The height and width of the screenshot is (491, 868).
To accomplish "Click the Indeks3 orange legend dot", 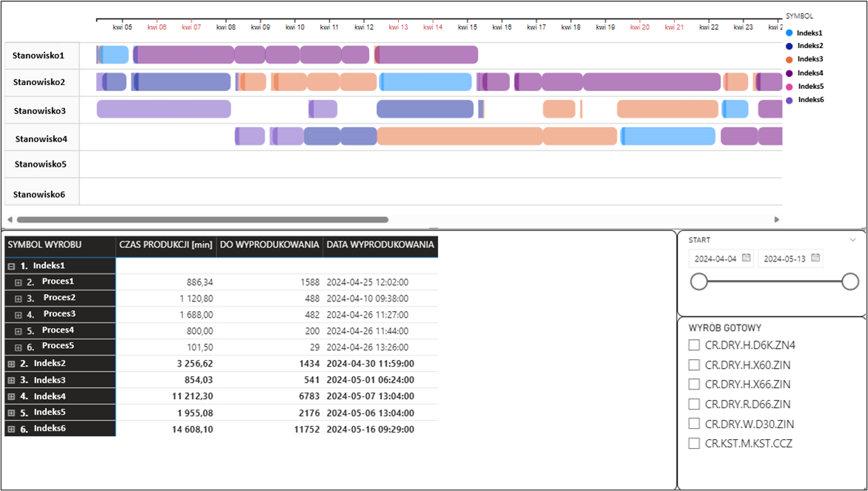I will tap(789, 59).
